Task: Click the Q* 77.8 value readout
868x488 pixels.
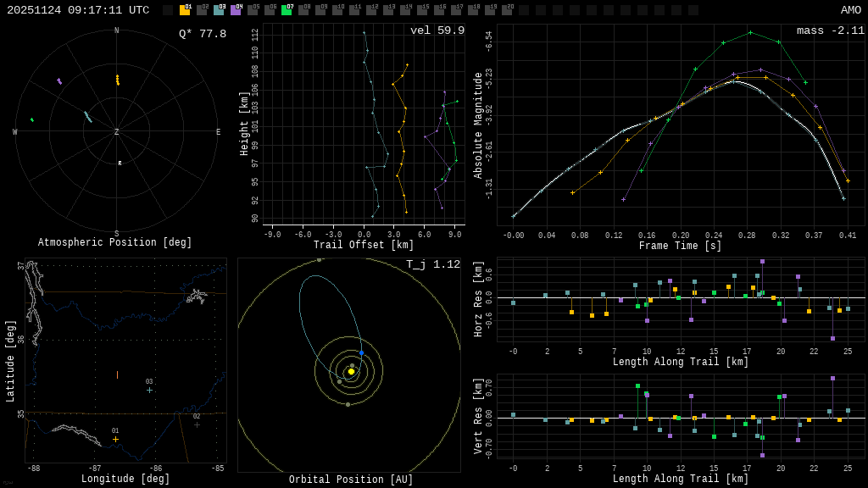Action: point(202,34)
